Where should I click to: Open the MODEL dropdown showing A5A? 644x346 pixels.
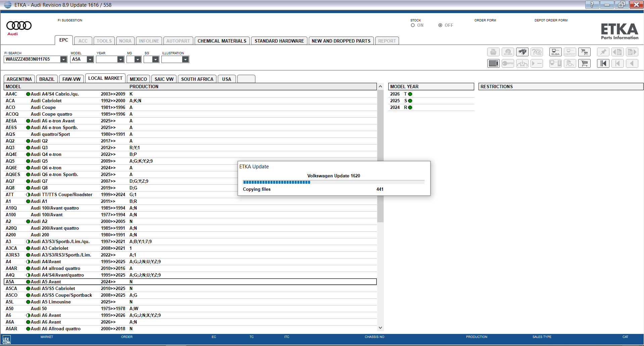[90, 59]
